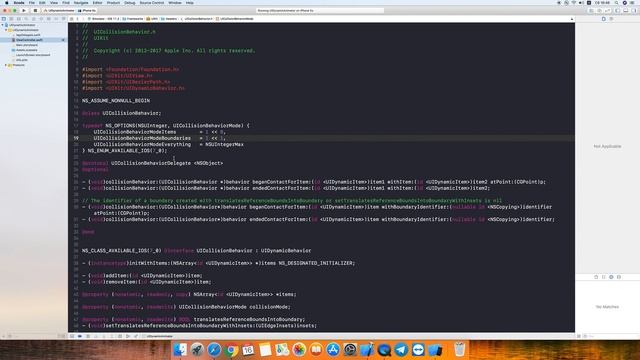Click Simulator iOS breadcrumb in the jump bar

pos(103,19)
